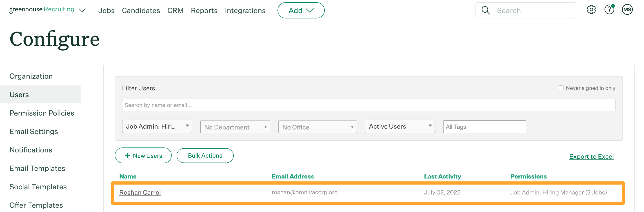Click the greenhouse Recruiting logo

pos(42,9)
